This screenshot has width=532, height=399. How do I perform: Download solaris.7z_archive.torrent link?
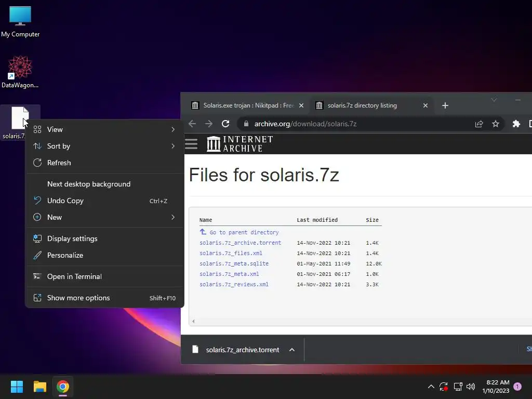coord(240,243)
